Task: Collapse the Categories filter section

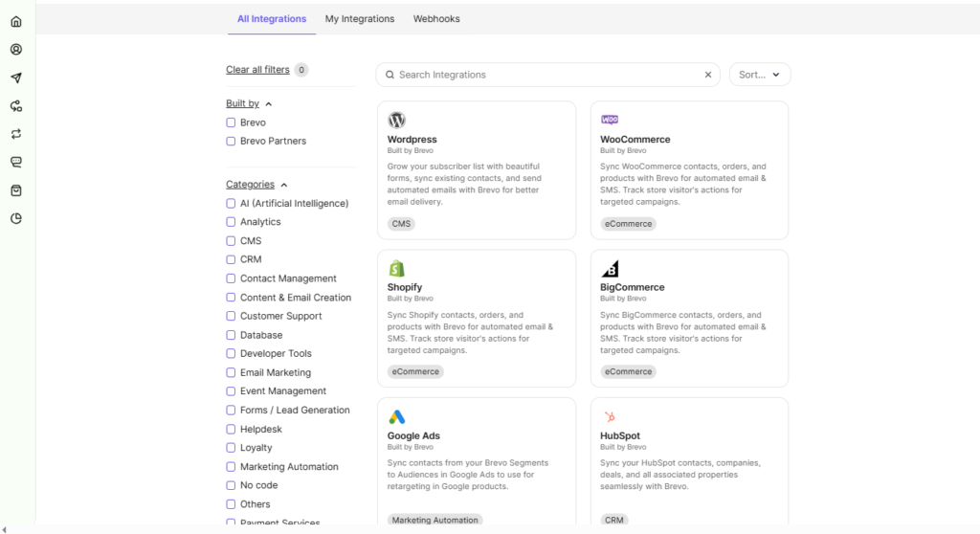Action: pyautogui.click(x=256, y=185)
